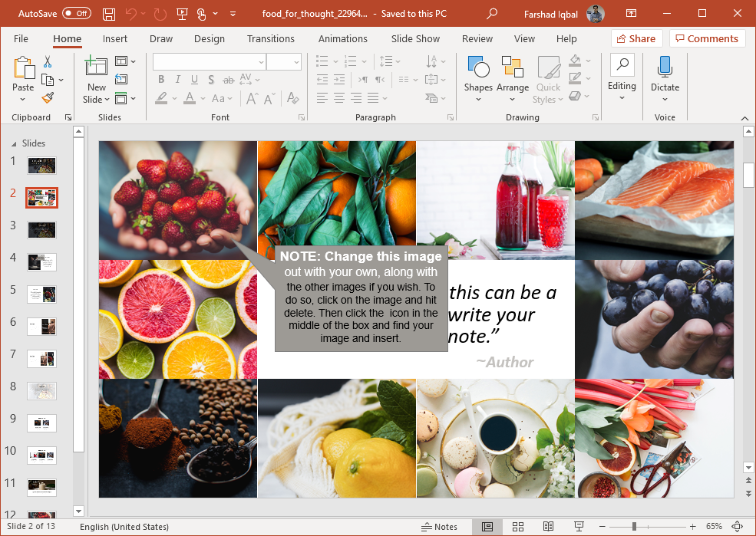Toggle AutoSave off switch
756x536 pixels.
77,14
